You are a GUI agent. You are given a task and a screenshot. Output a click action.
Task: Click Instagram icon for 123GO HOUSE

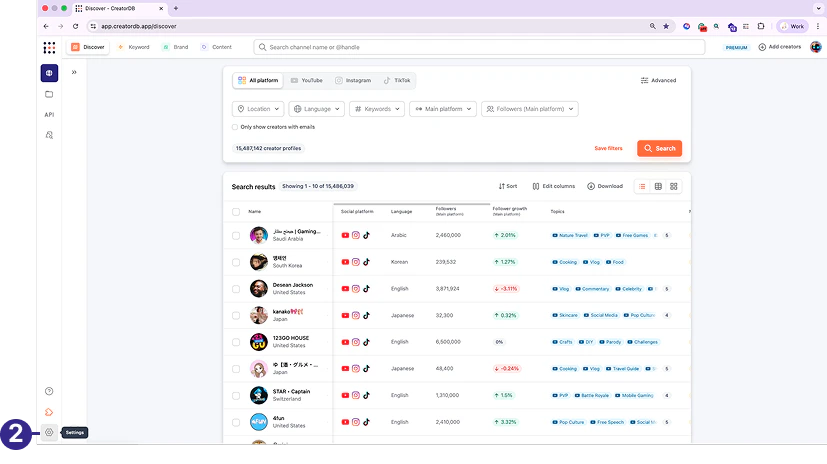[x=356, y=342]
